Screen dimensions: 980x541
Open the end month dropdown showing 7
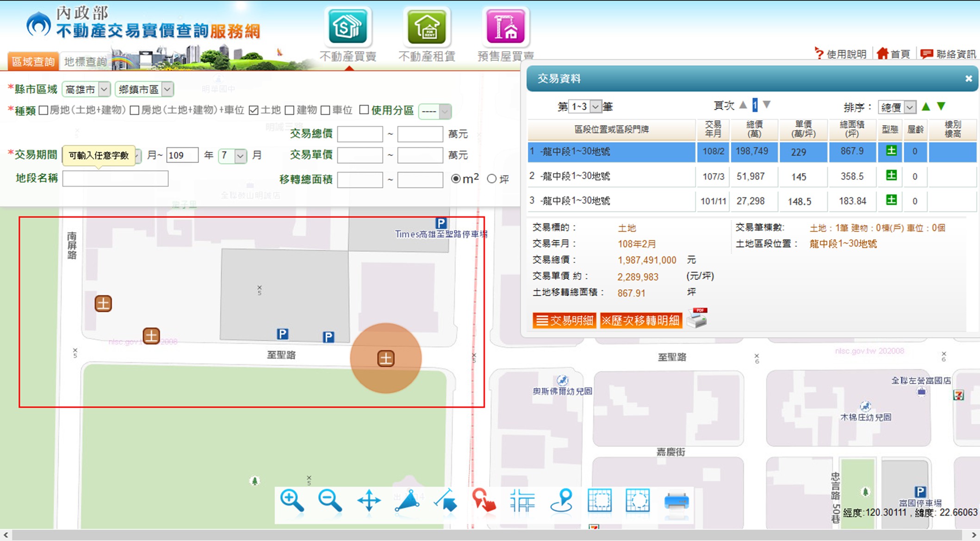232,155
